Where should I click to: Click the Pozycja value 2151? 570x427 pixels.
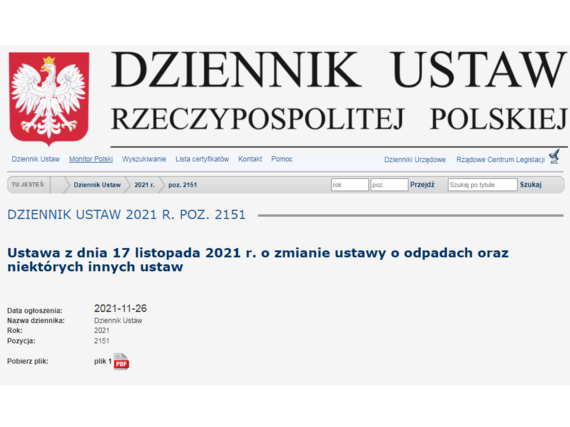(102, 341)
